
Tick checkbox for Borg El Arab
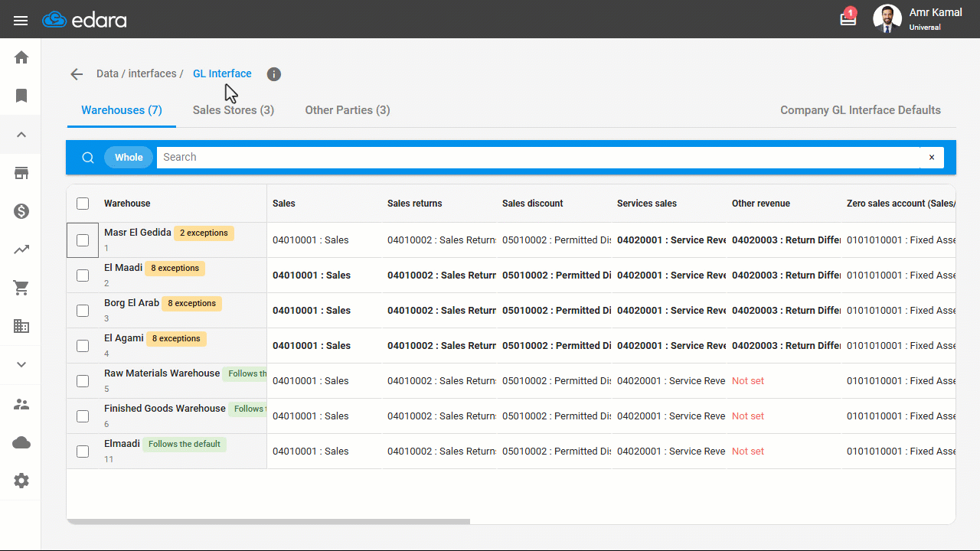click(83, 311)
